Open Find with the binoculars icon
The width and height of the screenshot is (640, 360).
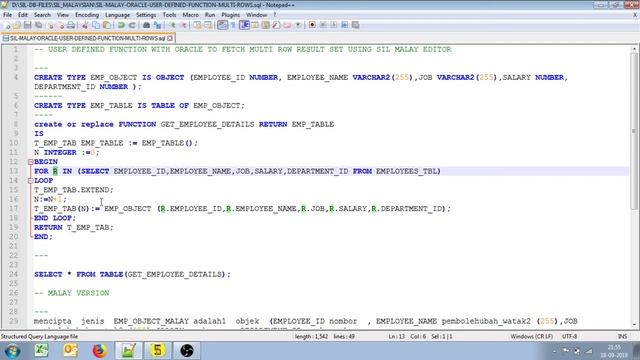coord(146,25)
